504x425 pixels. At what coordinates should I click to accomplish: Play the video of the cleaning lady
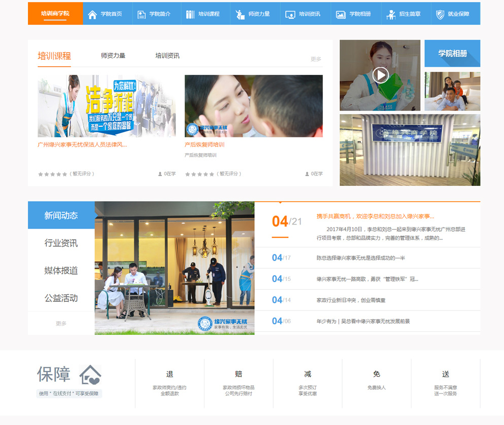click(x=380, y=75)
